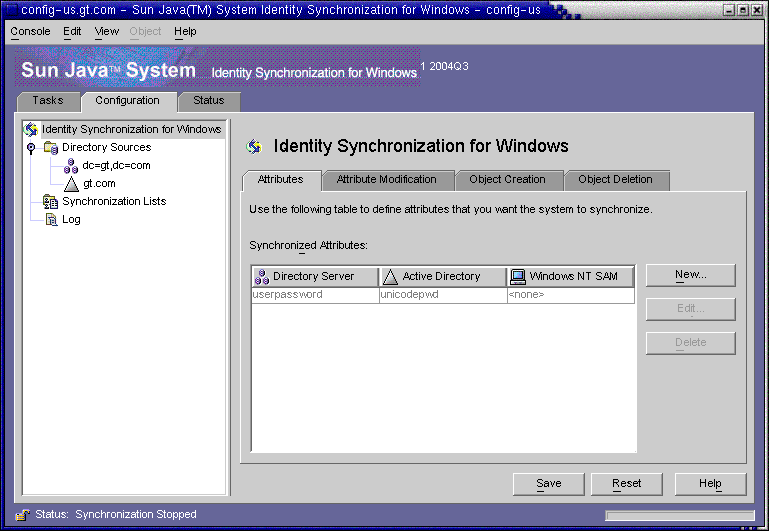Open the Object Creation tab

[508, 180]
